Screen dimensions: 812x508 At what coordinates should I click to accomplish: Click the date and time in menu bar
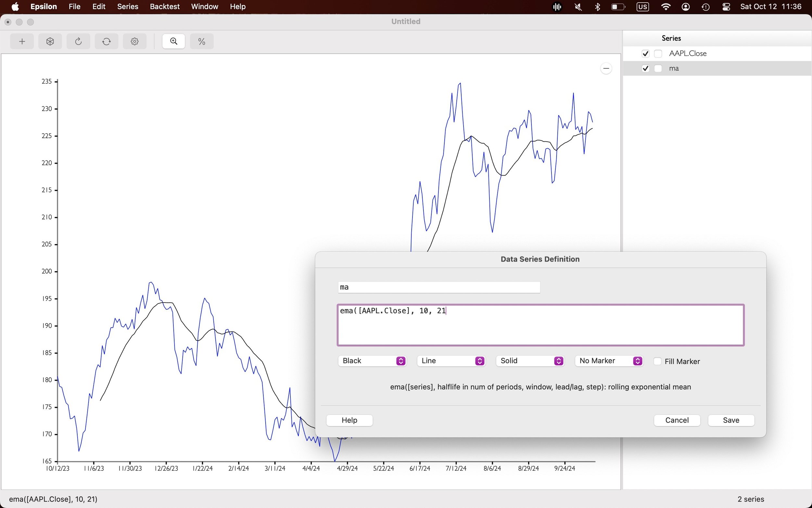tap(771, 7)
